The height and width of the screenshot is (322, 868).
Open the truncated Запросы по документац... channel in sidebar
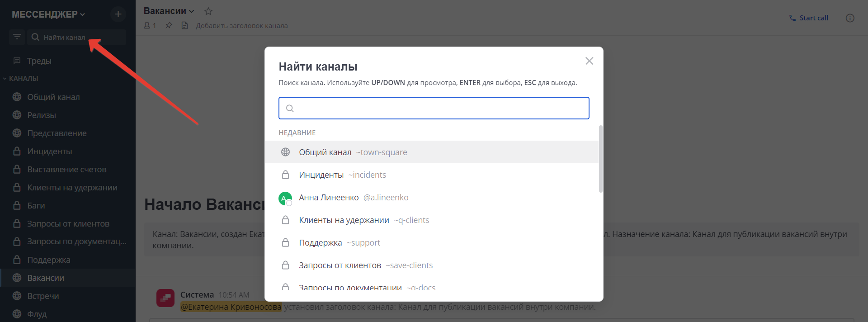[68, 241]
